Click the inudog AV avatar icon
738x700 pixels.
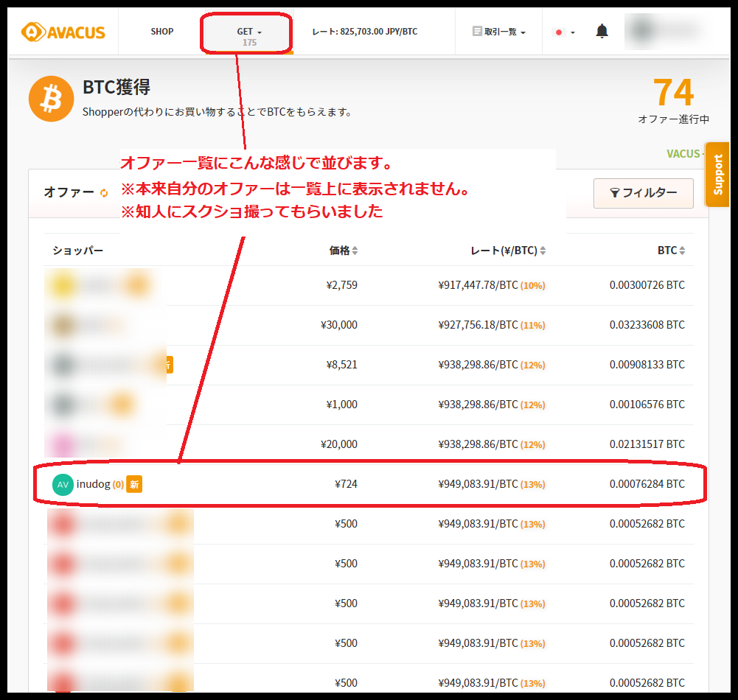tap(63, 484)
